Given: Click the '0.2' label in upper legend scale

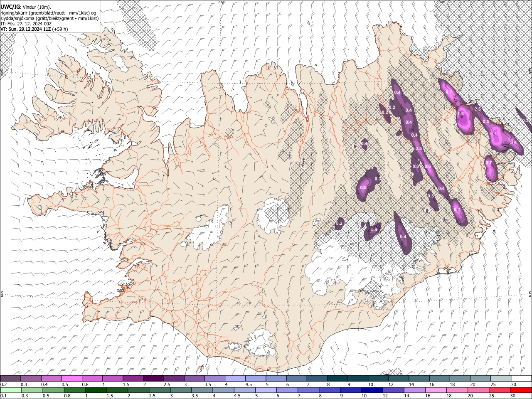Looking at the screenshot, I should click(x=4, y=384).
